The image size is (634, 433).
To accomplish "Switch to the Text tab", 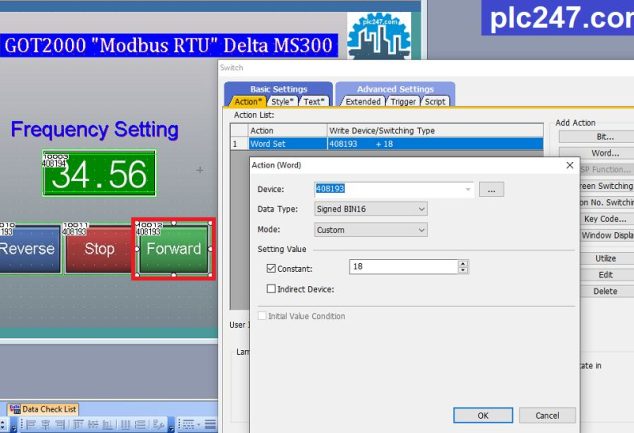I will point(314,101).
